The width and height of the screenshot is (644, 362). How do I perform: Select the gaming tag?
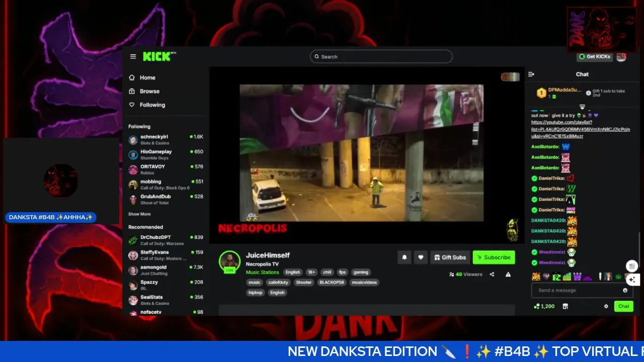coord(361,272)
